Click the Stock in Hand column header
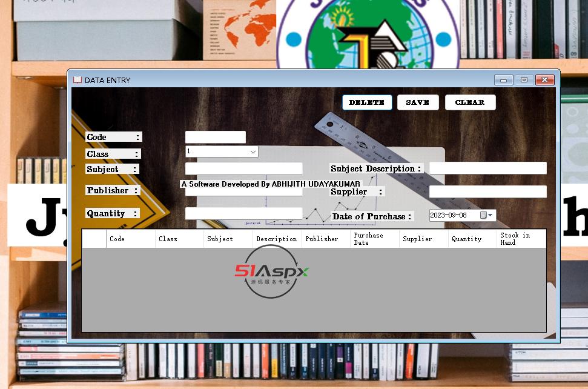Image resolution: width=588 pixels, height=389 pixels. pyautogui.click(x=521, y=239)
